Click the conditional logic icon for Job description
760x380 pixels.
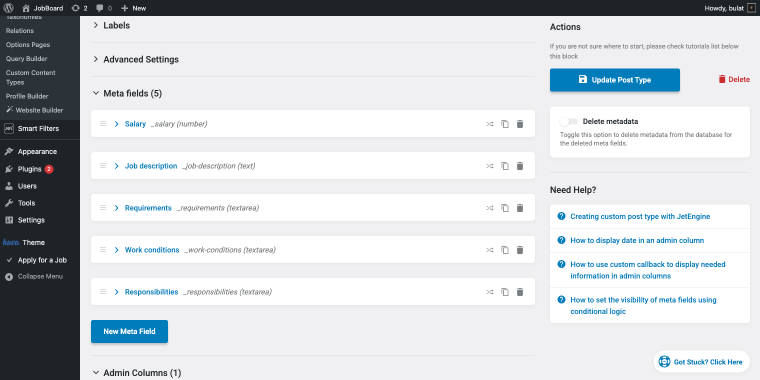pyautogui.click(x=490, y=166)
